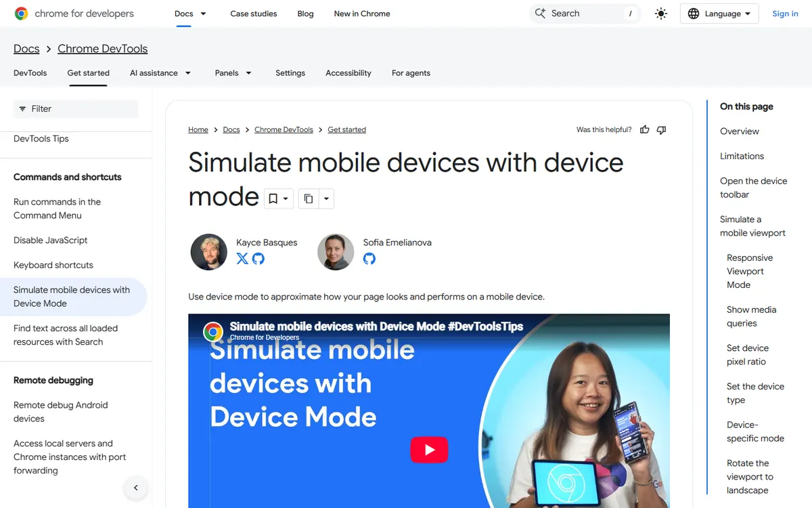Play the YouTube video

[429, 449]
